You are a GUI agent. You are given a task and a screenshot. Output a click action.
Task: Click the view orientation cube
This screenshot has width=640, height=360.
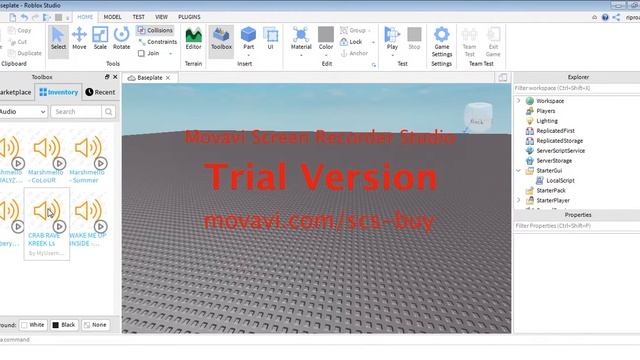478,117
